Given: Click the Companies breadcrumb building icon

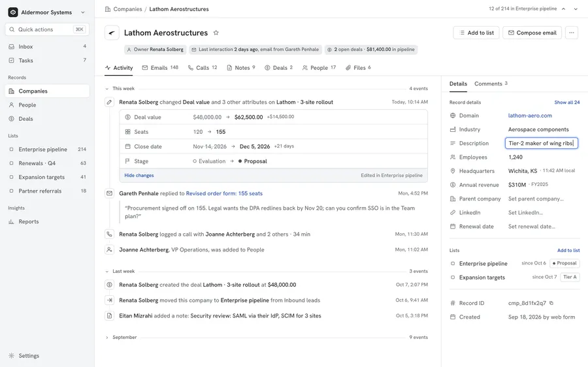Looking at the screenshot, I should coord(108,9).
